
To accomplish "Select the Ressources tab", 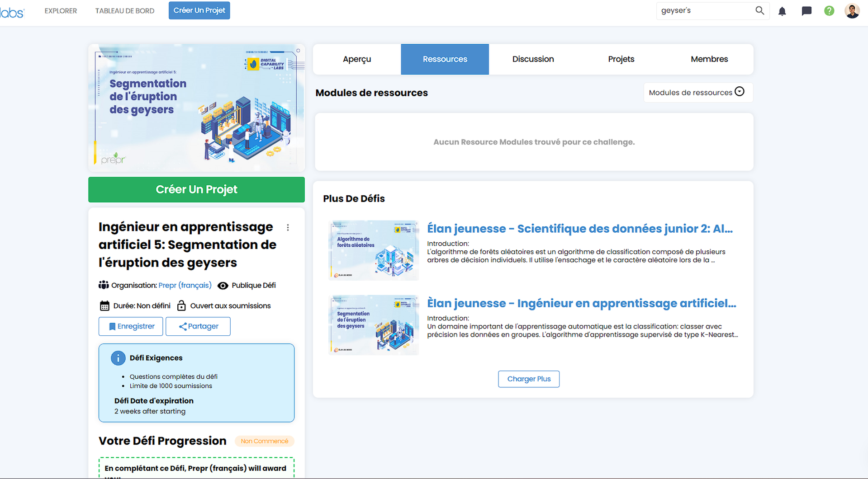I will point(445,59).
